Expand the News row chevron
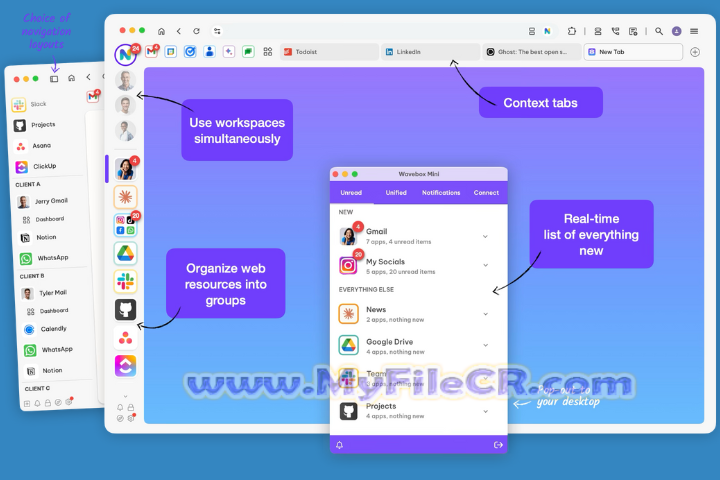Screen dimensions: 720x480 (485, 314)
